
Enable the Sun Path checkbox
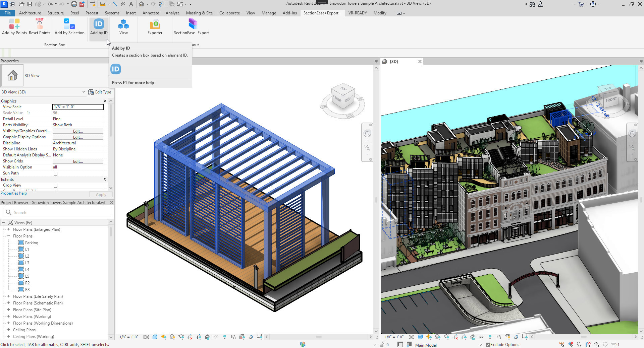coord(56,173)
